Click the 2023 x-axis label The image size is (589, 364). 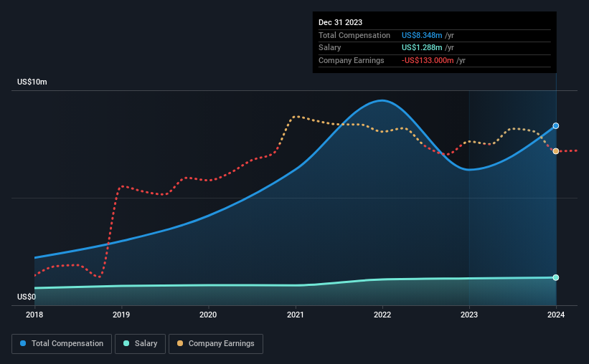[469, 315]
